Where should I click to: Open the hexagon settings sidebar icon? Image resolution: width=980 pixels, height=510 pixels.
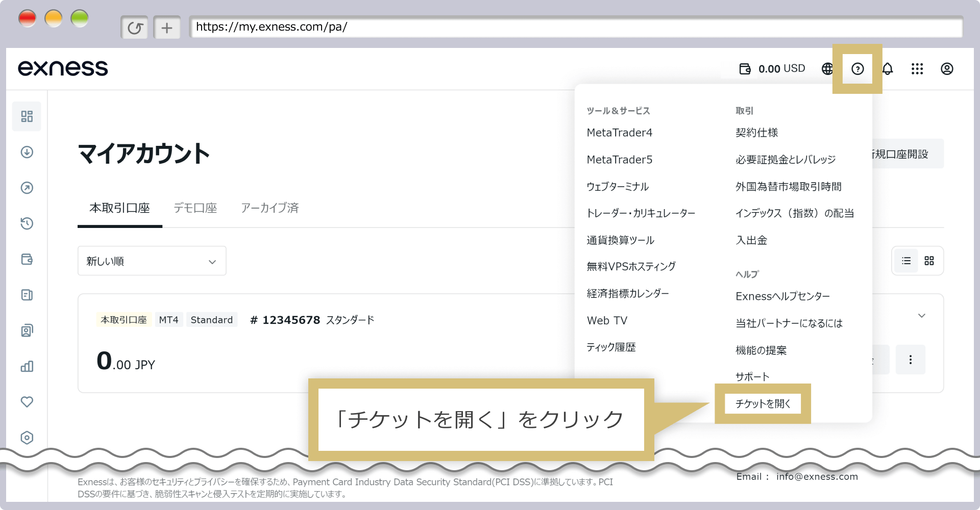click(x=27, y=438)
